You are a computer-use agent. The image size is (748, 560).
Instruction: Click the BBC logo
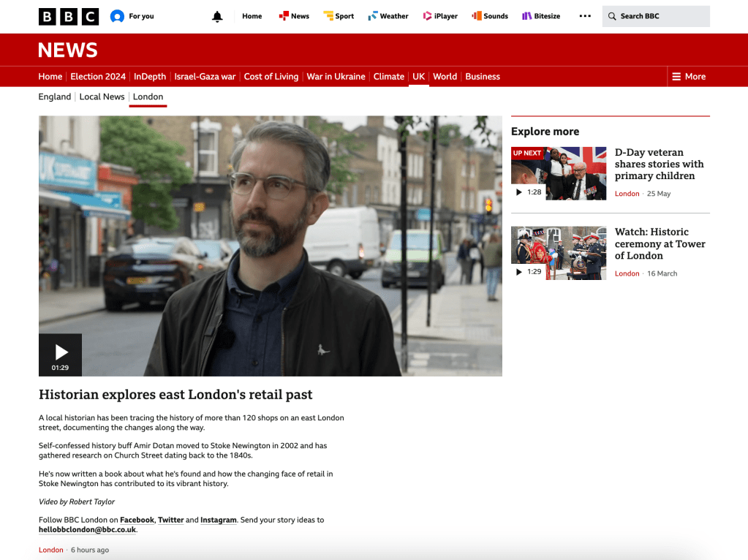[x=68, y=16]
